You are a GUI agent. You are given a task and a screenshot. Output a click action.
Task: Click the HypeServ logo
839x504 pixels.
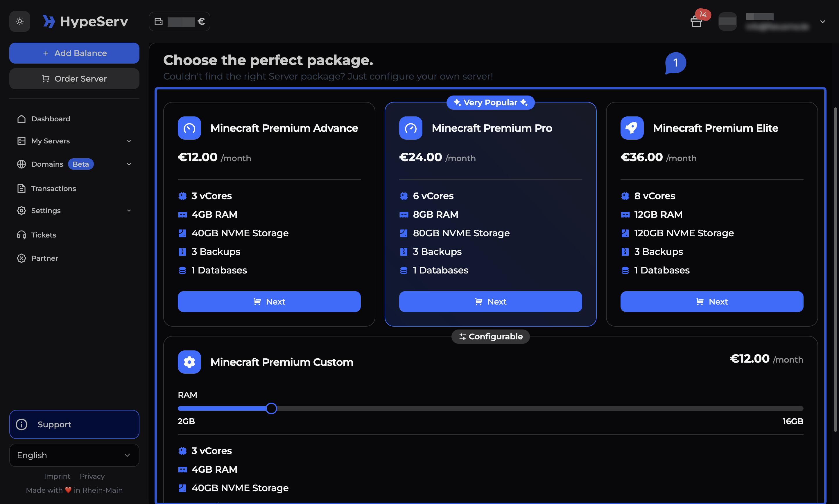pyautogui.click(x=85, y=21)
